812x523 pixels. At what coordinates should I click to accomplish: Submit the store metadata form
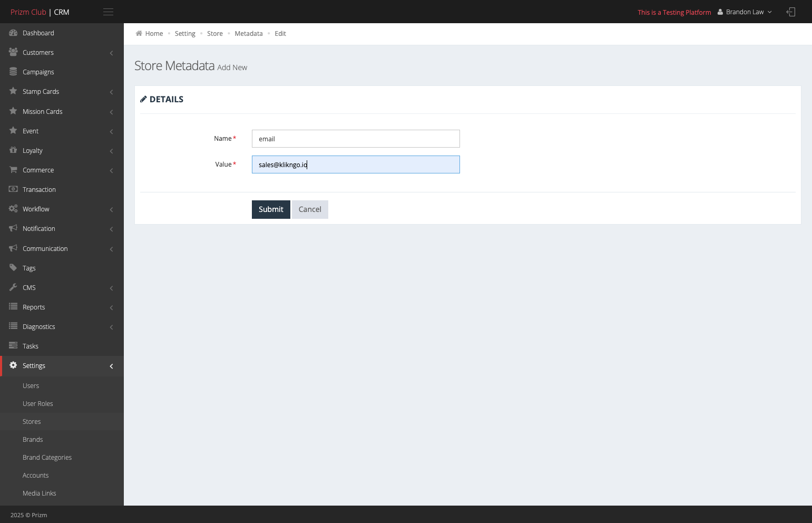coord(271,209)
